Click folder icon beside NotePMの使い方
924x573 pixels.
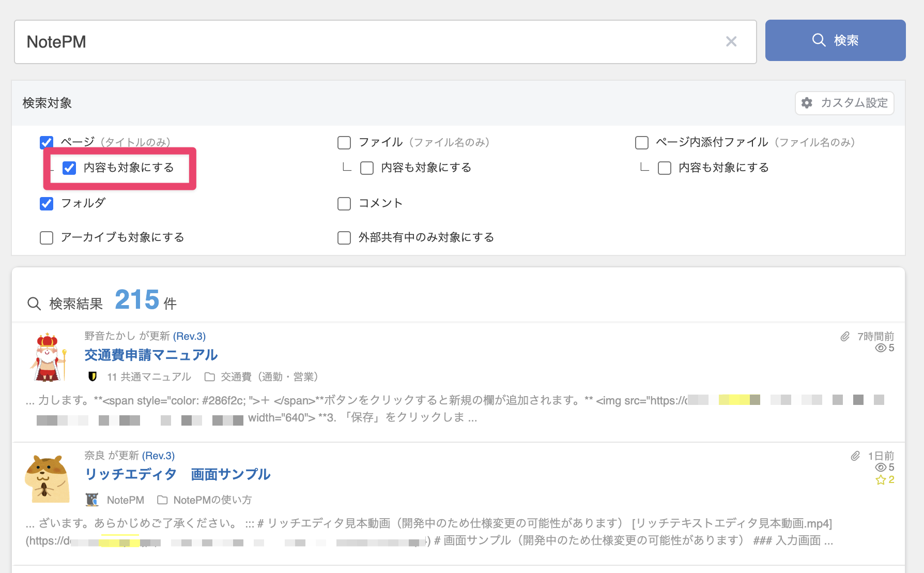(x=162, y=500)
